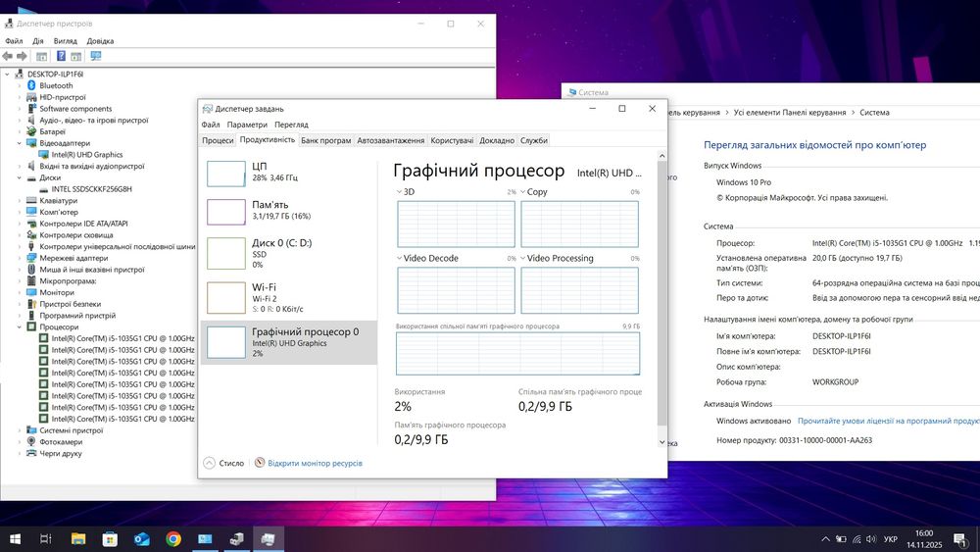The width and height of the screenshot is (980, 552).
Task: Open Windows Start menu
Action: click(x=15, y=539)
